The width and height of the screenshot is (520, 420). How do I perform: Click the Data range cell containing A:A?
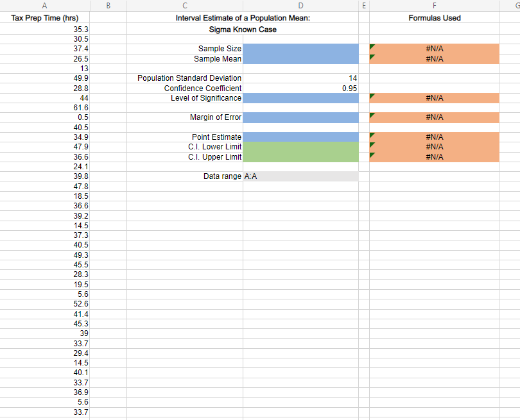pyautogui.click(x=301, y=176)
